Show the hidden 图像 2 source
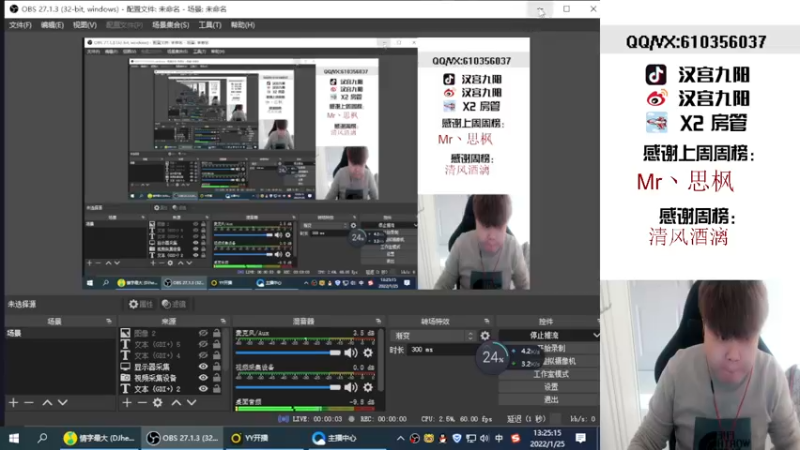 (x=203, y=333)
